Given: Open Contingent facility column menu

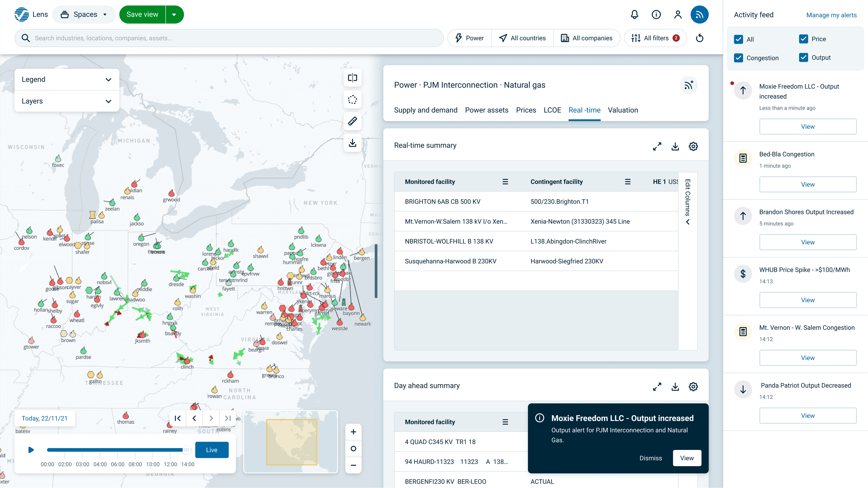Looking at the screenshot, I should click(628, 182).
